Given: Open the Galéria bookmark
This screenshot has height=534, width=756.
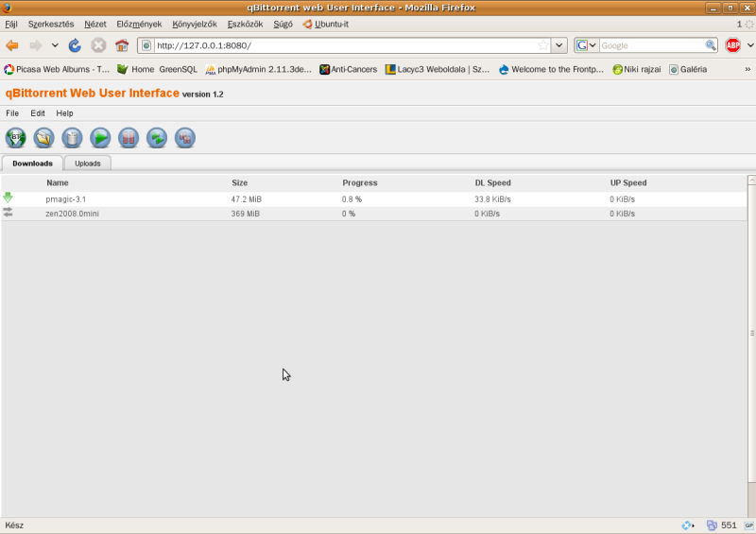Looking at the screenshot, I should click(688, 69).
